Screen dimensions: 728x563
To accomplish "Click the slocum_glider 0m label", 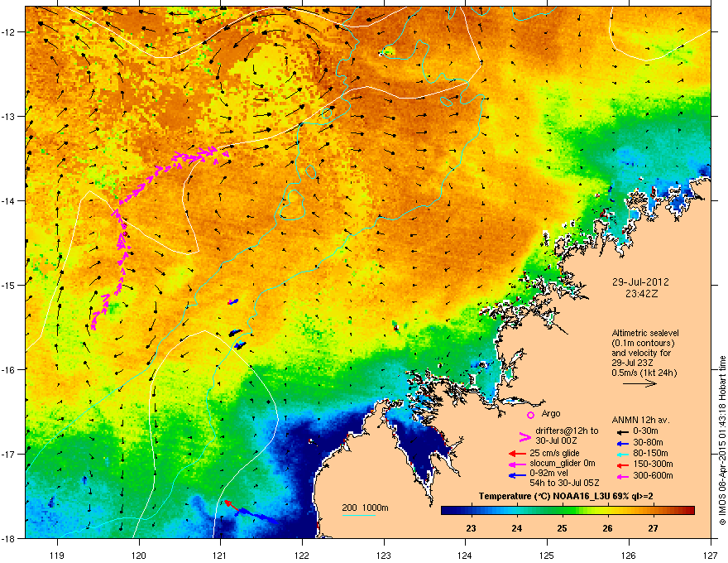I will point(563,463).
